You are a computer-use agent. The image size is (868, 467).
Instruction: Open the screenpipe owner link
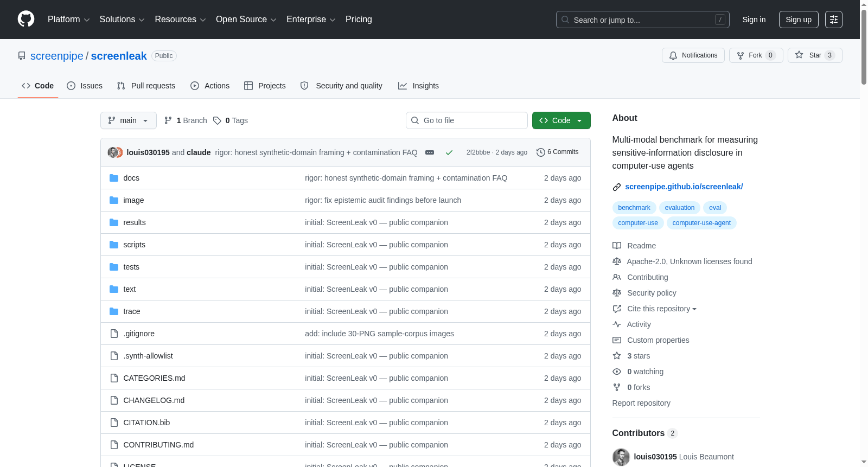coord(57,56)
